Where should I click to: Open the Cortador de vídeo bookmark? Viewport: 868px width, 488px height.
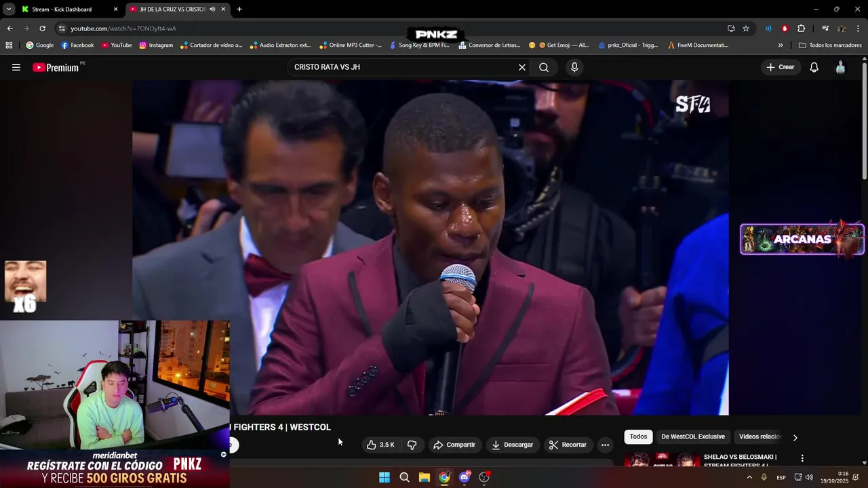(210, 45)
